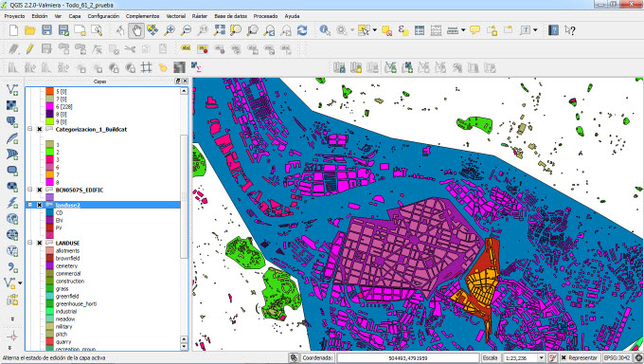Collapse the landuse2 layer tree
Viewport: 644px width, 364px height.
click(x=30, y=205)
